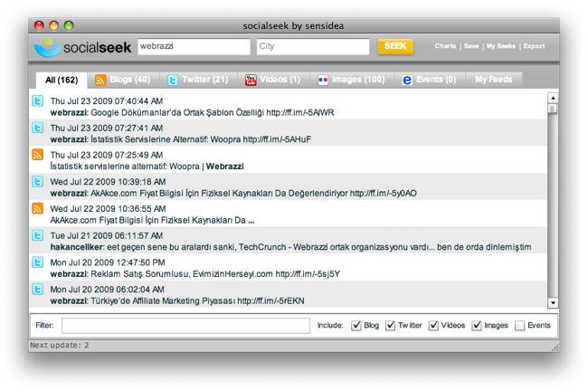Image resolution: width=588 pixels, height=391 pixels.
Task: Click the Export link
Action: pos(534,46)
